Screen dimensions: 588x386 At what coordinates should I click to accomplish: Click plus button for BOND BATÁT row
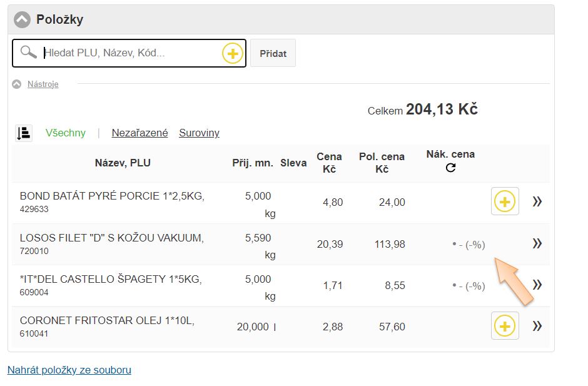[x=505, y=201]
